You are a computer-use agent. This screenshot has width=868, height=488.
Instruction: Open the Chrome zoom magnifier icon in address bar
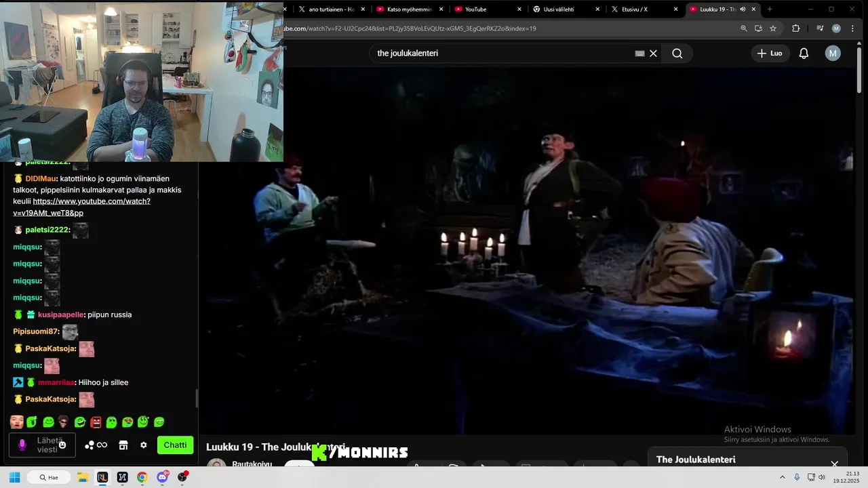[x=744, y=28]
